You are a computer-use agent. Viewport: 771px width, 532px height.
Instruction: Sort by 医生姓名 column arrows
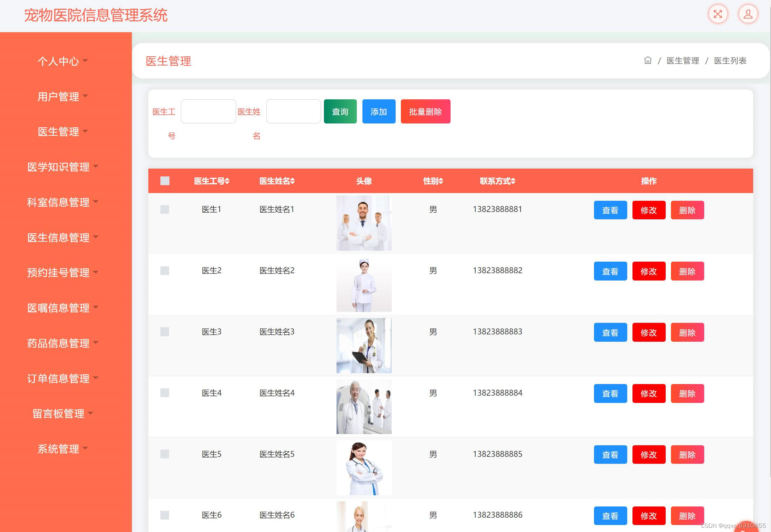pyautogui.click(x=293, y=181)
